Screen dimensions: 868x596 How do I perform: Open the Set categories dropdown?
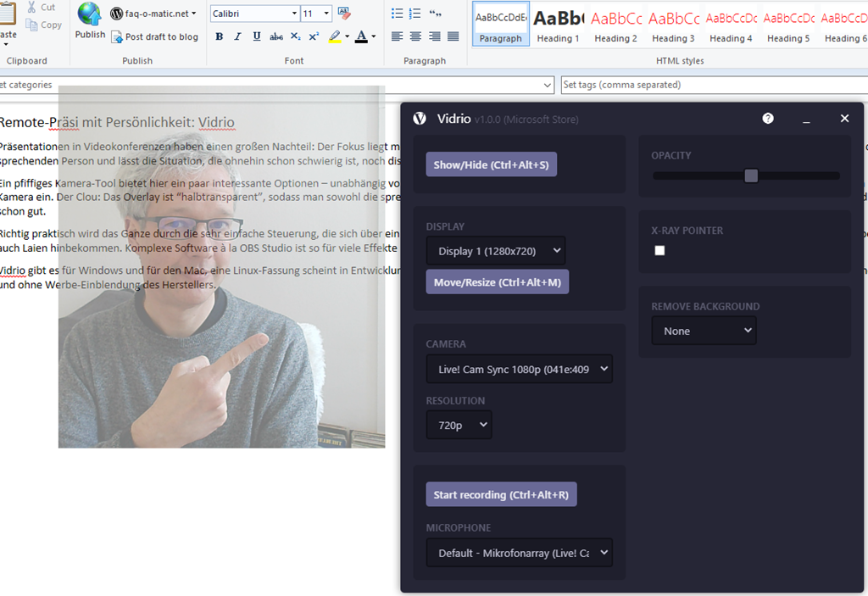[x=548, y=86]
